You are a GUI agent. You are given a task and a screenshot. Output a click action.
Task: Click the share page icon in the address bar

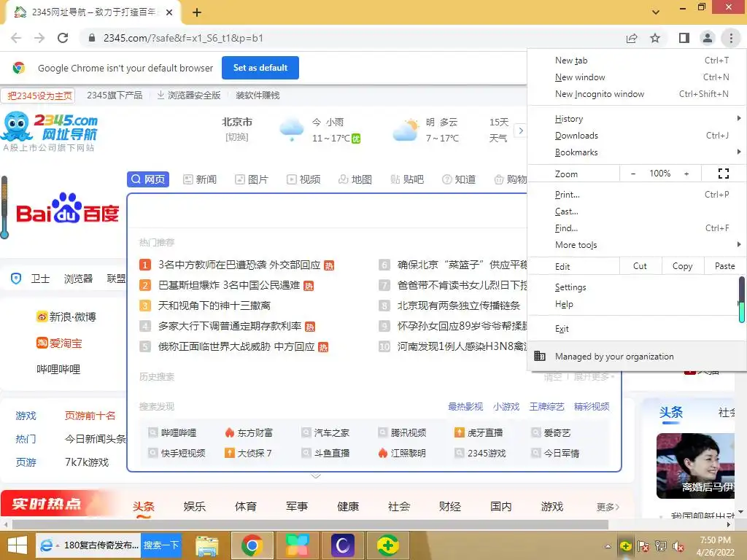coord(632,38)
